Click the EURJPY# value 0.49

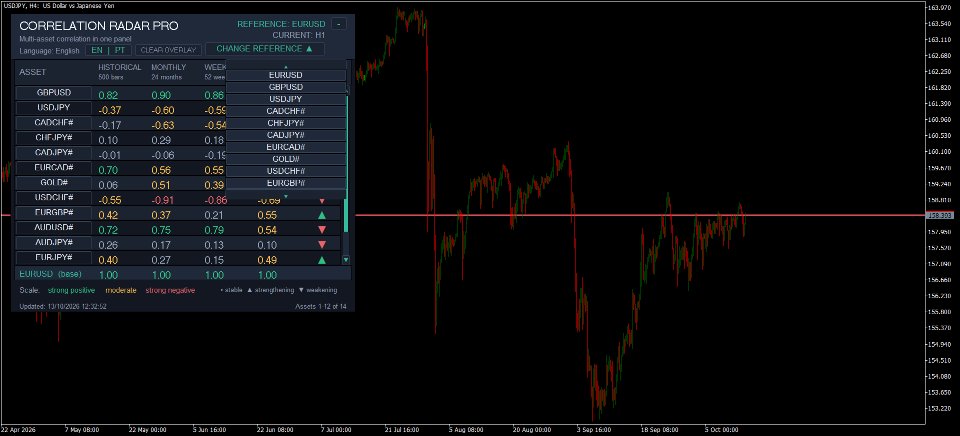pos(268,260)
